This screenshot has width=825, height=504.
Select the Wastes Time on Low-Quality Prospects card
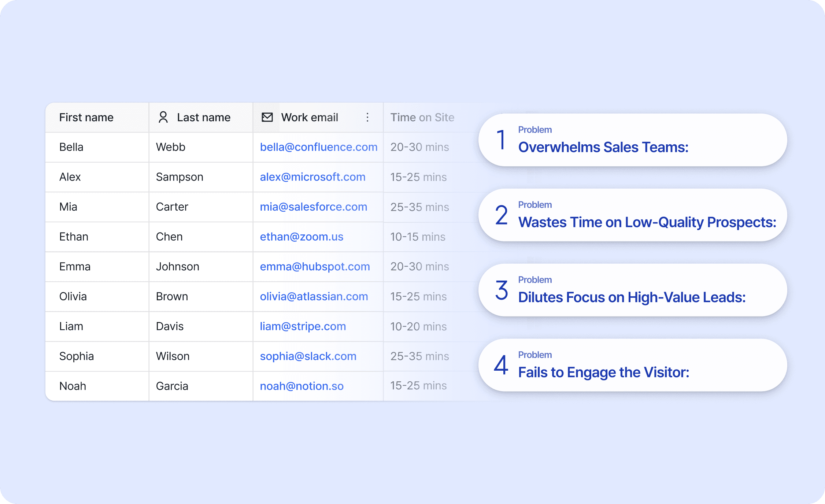(x=632, y=215)
